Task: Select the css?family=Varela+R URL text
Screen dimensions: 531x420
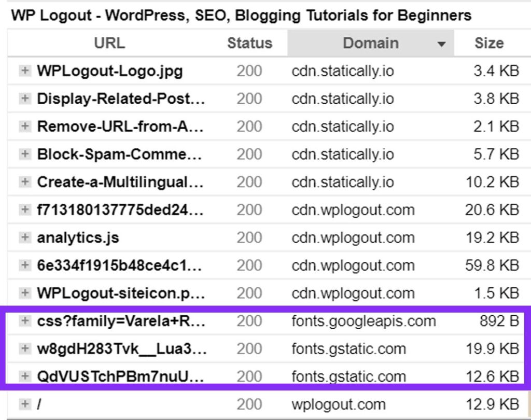Action: [121, 321]
